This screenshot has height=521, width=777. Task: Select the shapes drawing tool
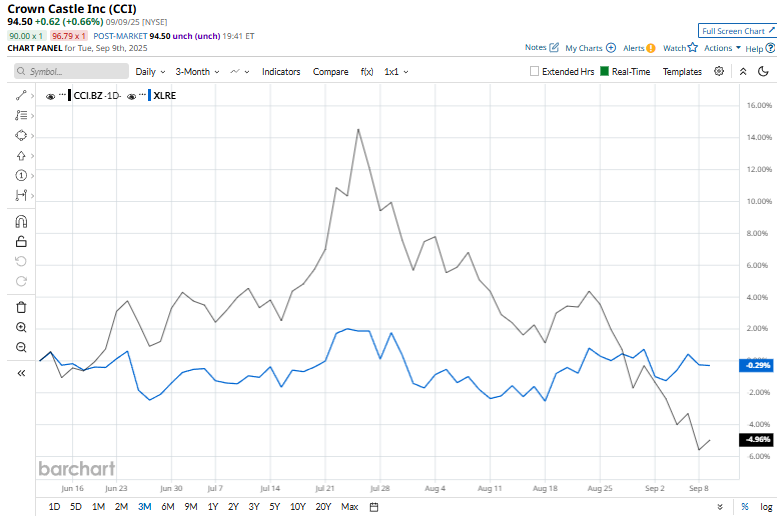pyautogui.click(x=21, y=135)
